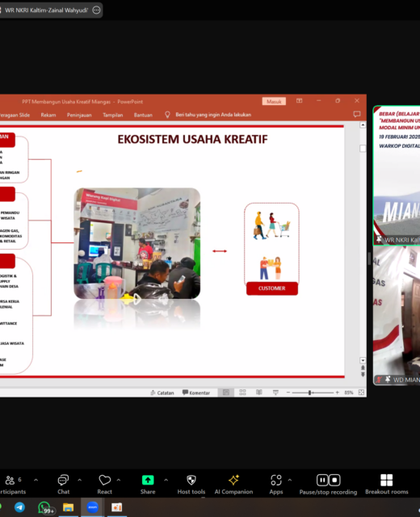The width and height of the screenshot is (420, 517).
Task: Pause the meeting recording
Action: pyautogui.click(x=322, y=480)
